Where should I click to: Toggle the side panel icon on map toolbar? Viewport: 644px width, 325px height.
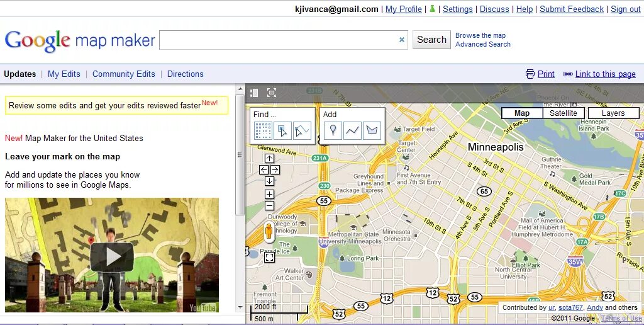click(254, 93)
